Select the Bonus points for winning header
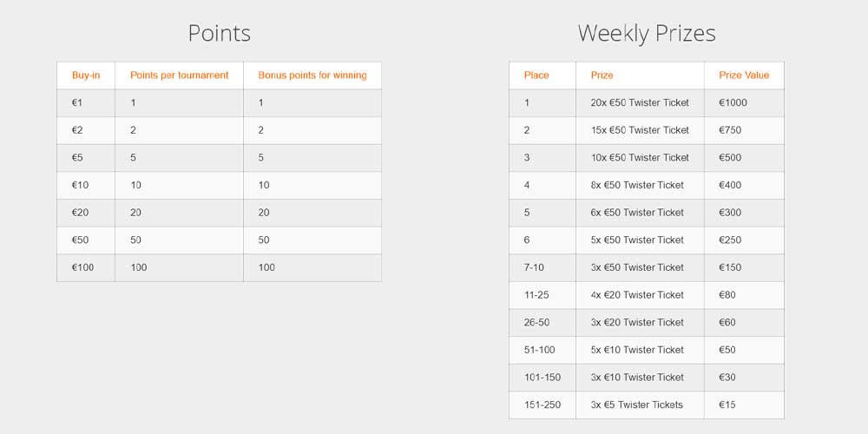Image resolution: width=868 pixels, height=434 pixels. (x=312, y=76)
